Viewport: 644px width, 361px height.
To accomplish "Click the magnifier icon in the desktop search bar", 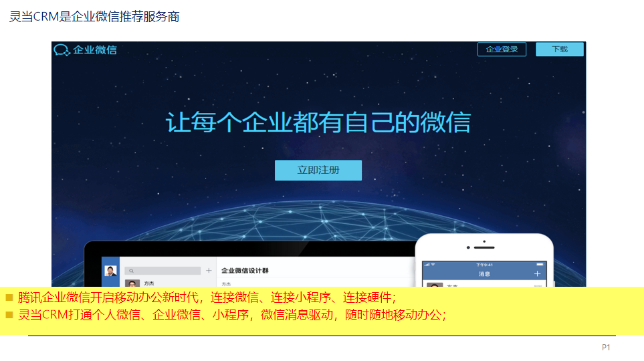I will (132, 271).
